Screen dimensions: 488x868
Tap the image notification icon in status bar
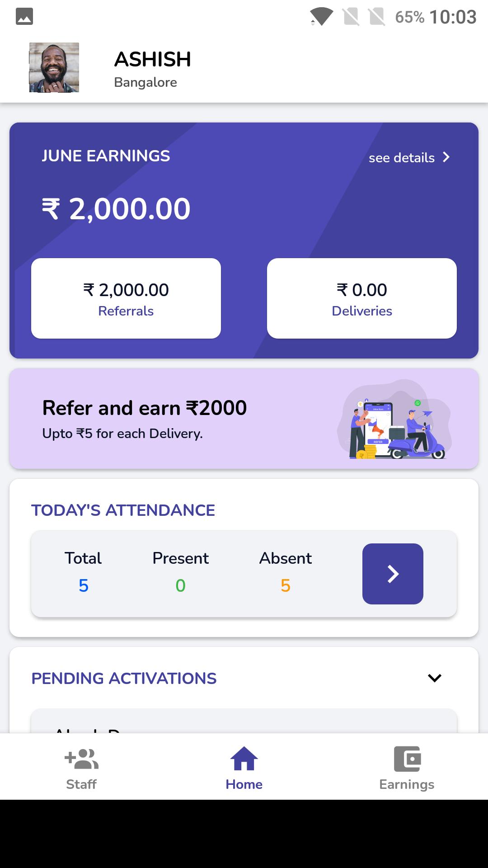tap(24, 17)
